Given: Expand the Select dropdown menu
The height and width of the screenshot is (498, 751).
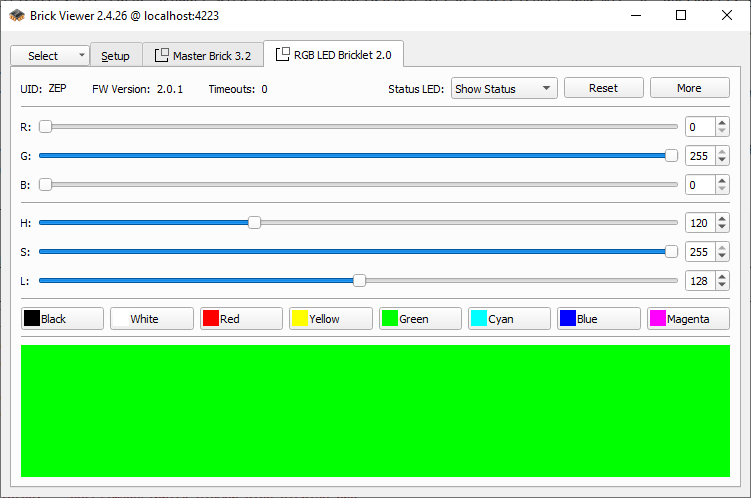Looking at the screenshot, I should pyautogui.click(x=49, y=56).
